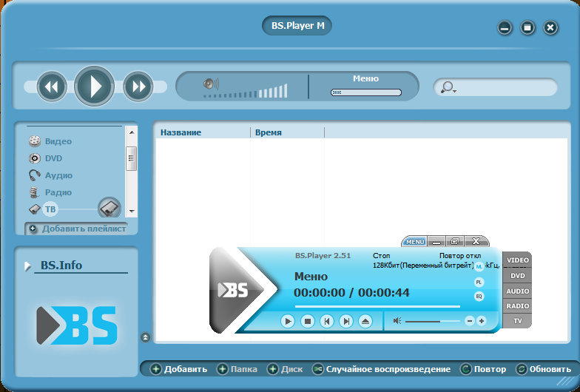Click the BS logo in info panel
Screen dimensions: 580x392
pos(77,325)
